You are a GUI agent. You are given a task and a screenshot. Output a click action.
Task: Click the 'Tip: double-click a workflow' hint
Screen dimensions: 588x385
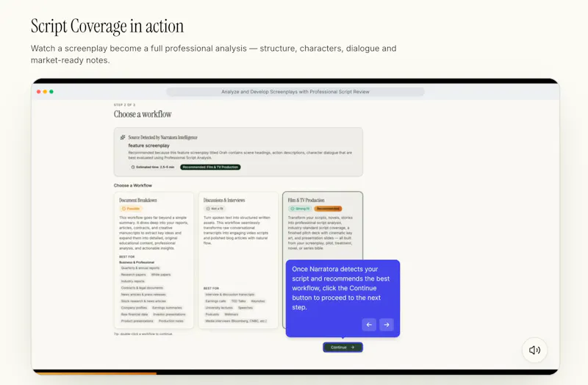[143, 334]
